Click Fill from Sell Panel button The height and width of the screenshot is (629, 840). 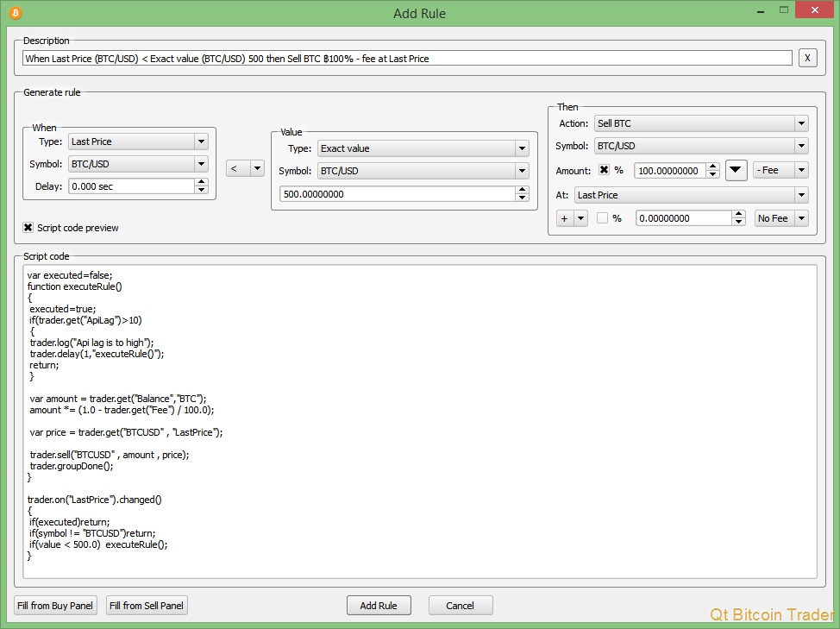pos(147,606)
